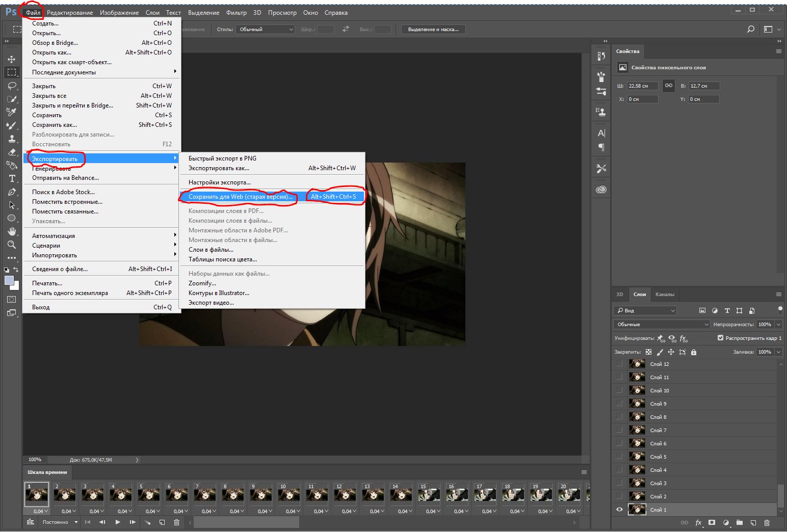Open the Creative Cloud libraries panel icon
Viewport: 787px width, 532px height.
click(601, 190)
